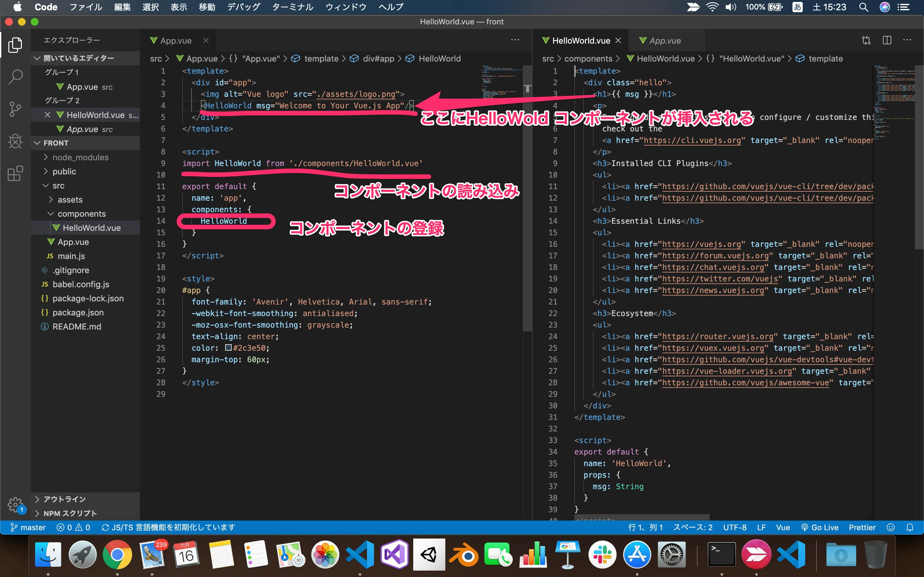Open the notifications bell in status bar

pos(910,527)
